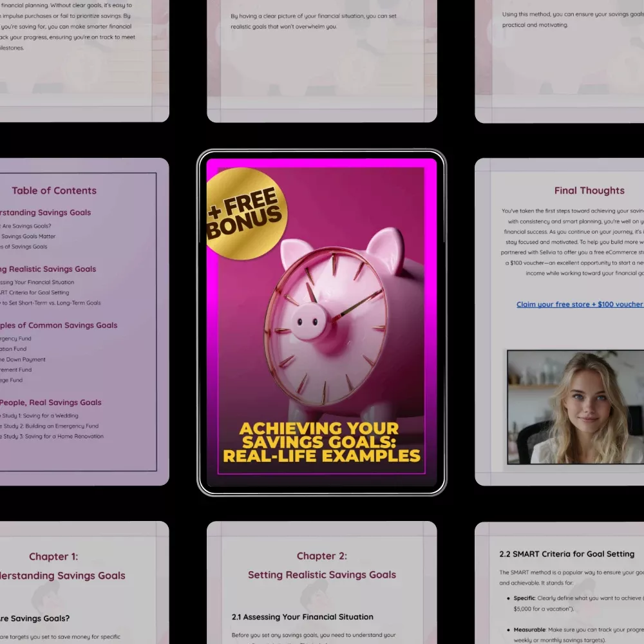The image size is (644, 644).
Task: Click "2.1 Assessing Your Financial Situation" heading
Action: point(302,617)
